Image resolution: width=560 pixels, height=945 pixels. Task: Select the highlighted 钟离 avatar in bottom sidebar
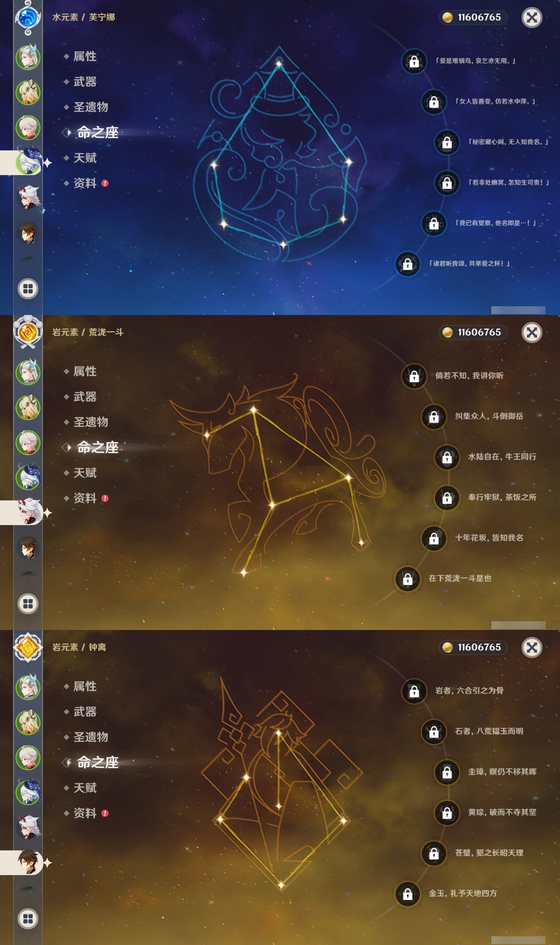pyautogui.click(x=29, y=861)
